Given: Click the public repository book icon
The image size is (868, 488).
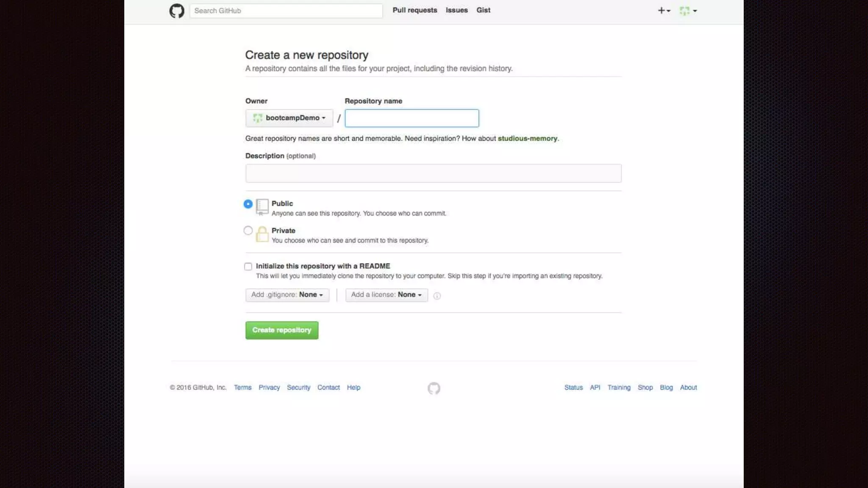Looking at the screenshot, I should point(262,207).
